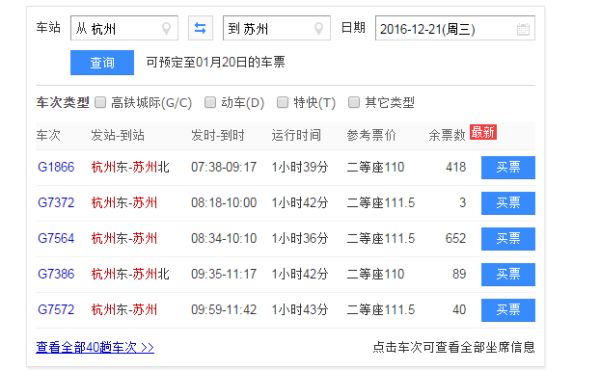The image size is (600, 371).
Task: Check the 动车(D) checkbox
Action: pyautogui.click(x=210, y=102)
